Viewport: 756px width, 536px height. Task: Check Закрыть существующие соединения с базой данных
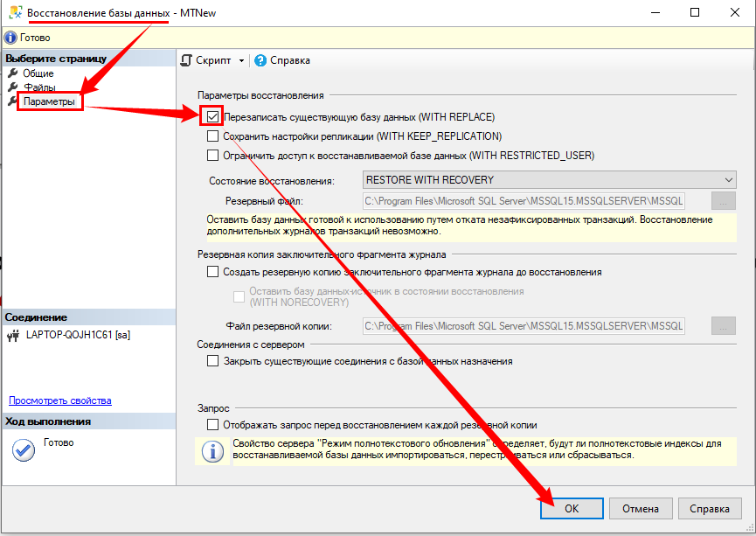[x=212, y=361]
